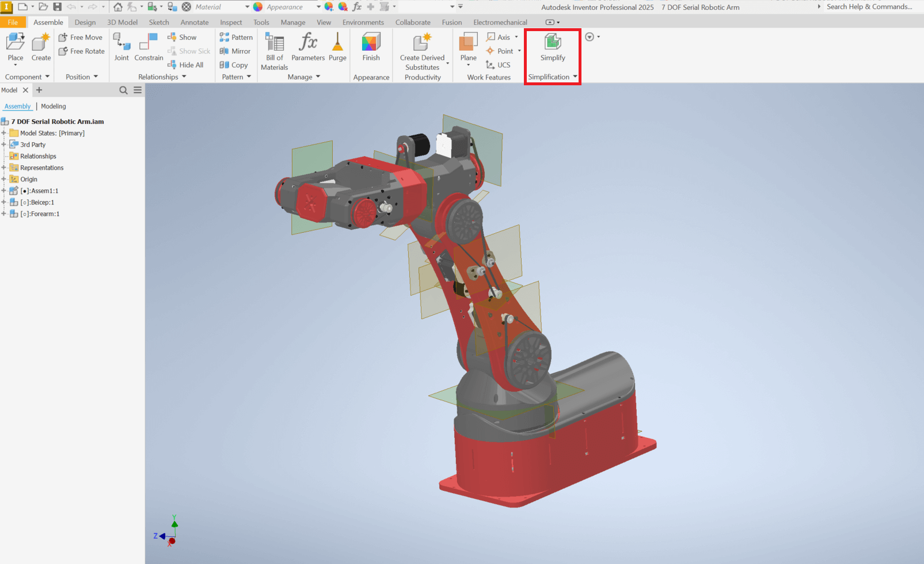Switch browser to Assembly view
The width and height of the screenshot is (924, 564).
[18, 107]
